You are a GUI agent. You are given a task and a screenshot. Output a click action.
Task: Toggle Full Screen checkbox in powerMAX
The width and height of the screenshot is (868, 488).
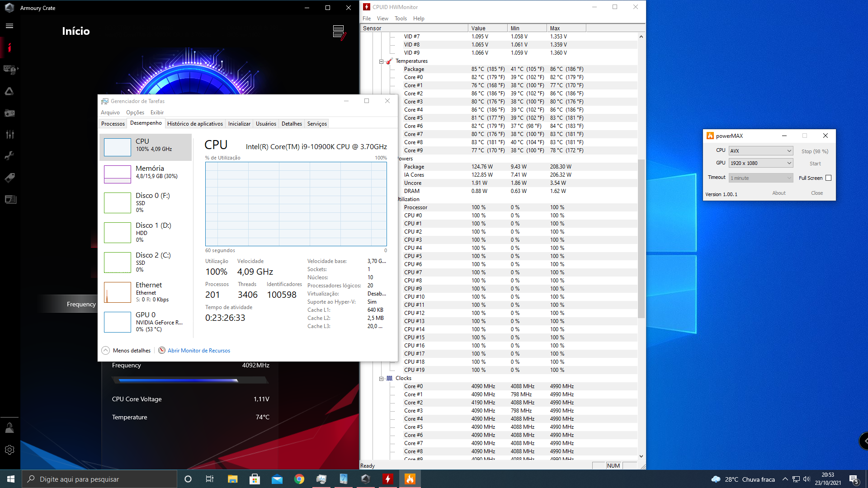coord(828,178)
